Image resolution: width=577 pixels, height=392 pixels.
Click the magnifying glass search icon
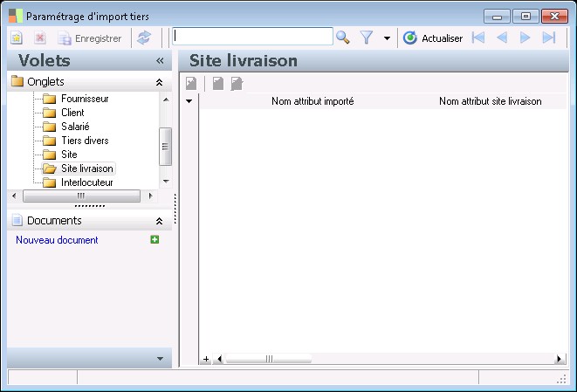[342, 38]
